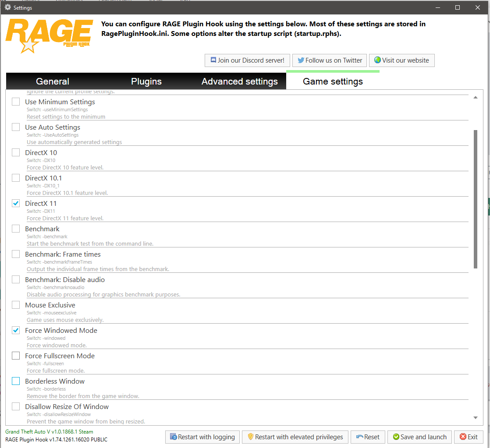The height and width of the screenshot is (448, 490).
Task: Click the Twitter bird icon
Action: 301,60
